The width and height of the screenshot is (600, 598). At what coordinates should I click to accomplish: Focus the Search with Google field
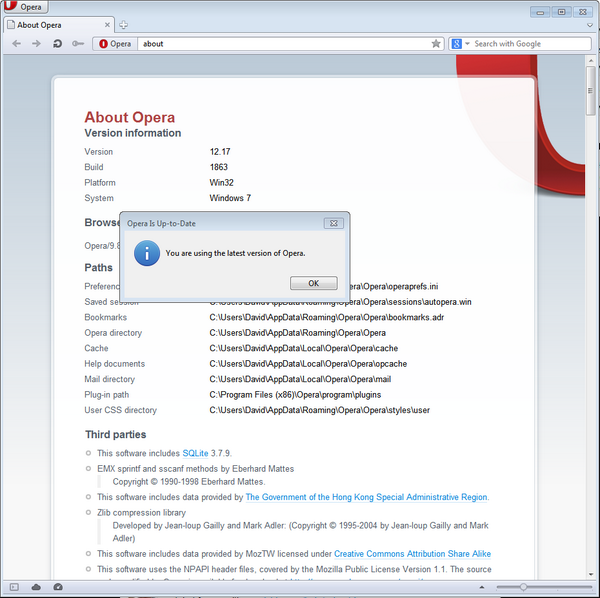(531, 44)
